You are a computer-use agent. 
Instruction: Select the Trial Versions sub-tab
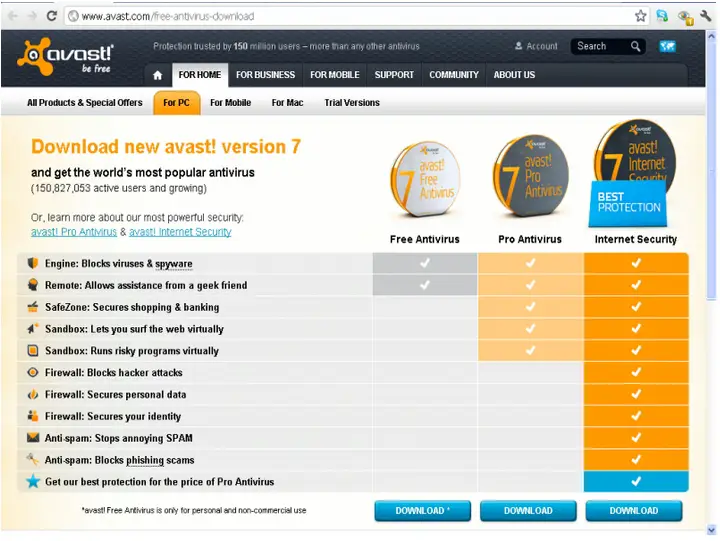coord(352,102)
